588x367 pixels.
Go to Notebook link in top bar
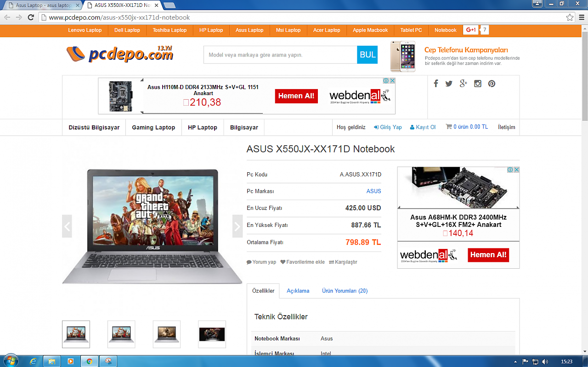(x=446, y=30)
